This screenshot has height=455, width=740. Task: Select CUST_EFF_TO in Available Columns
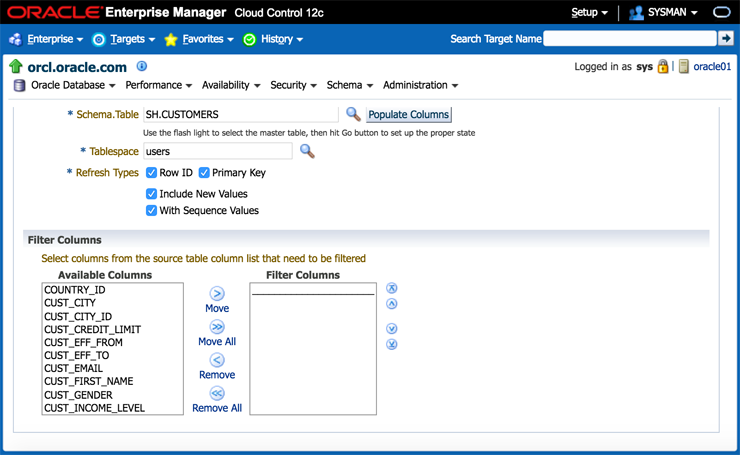[112, 355]
